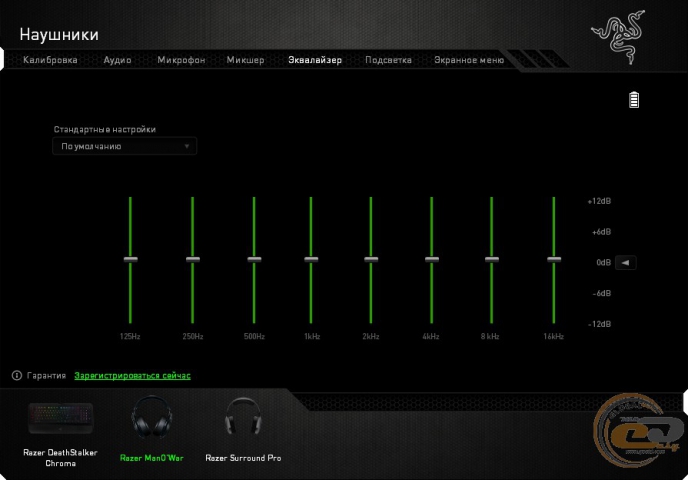Viewport: 688px width, 480px height.
Task: Click the 500Hz equalizer slider handle
Action: (254, 259)
